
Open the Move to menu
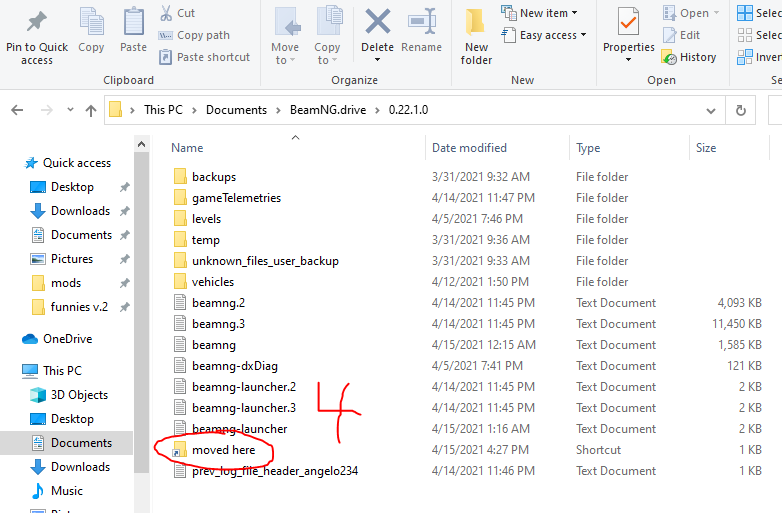coord(285,36)
